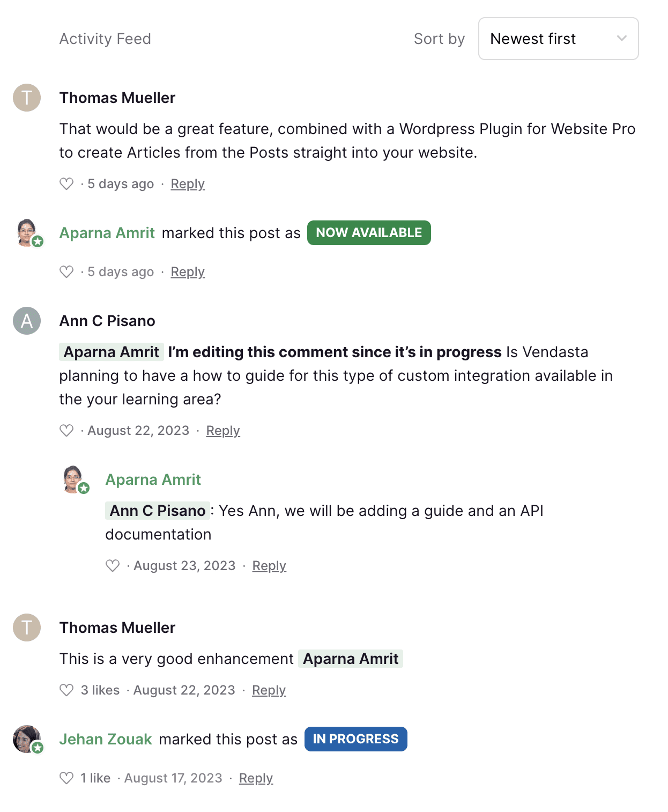Unlike Ann C Pisano's August 22 comment
The width and height of the screenshot is (668, 812).
click(66, 430)
